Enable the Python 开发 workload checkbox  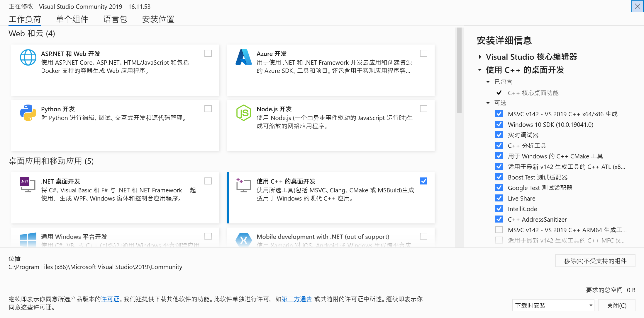pos(208,109)
